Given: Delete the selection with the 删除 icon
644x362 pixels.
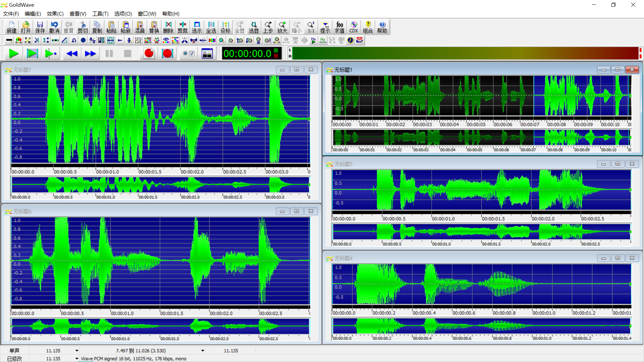Looking at the screenshot, I should [x=168, y=27].
